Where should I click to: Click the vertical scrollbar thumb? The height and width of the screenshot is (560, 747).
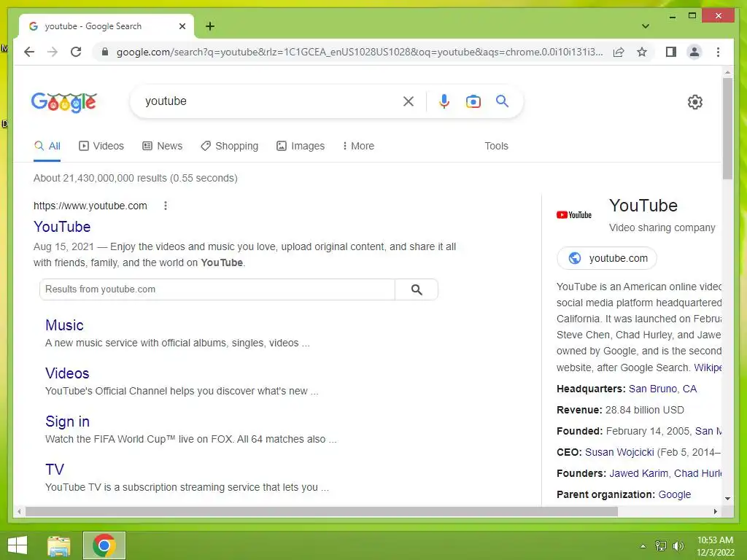point(727,128)
